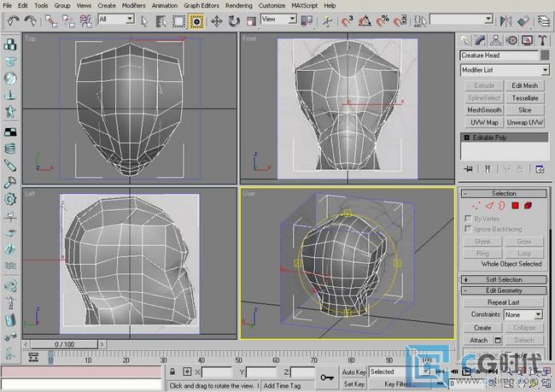Toggle the 3D Snaps magnet
The height and width of the screenshot is (392, 555).
[x=348, y=21]
